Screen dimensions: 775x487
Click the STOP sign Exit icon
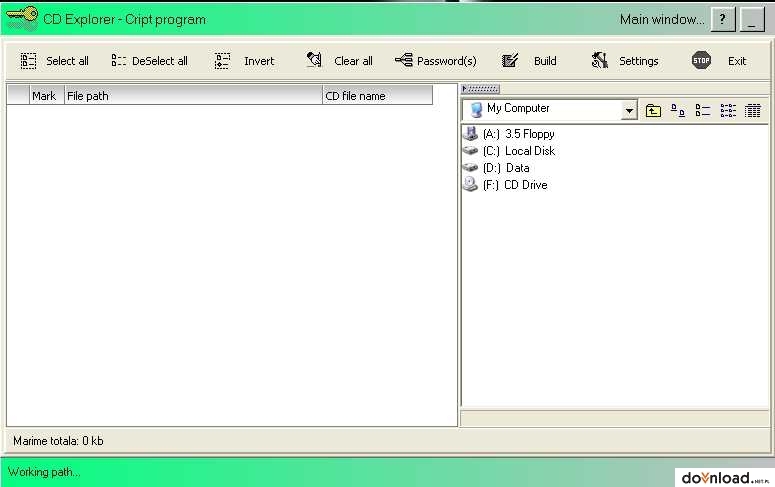[x=701, y=60]
